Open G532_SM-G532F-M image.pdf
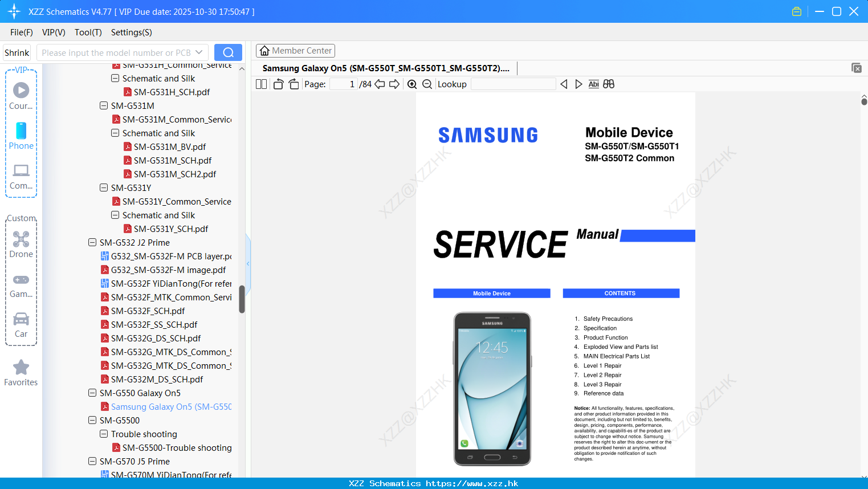Viewport: 868px width, 489px height. click(x=163, y=270)
